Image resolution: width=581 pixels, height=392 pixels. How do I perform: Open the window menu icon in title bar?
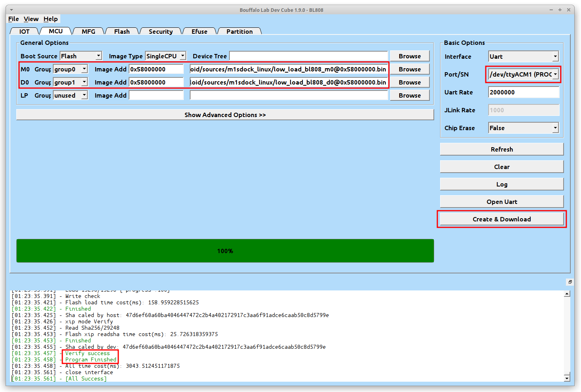tap(11, 10)
